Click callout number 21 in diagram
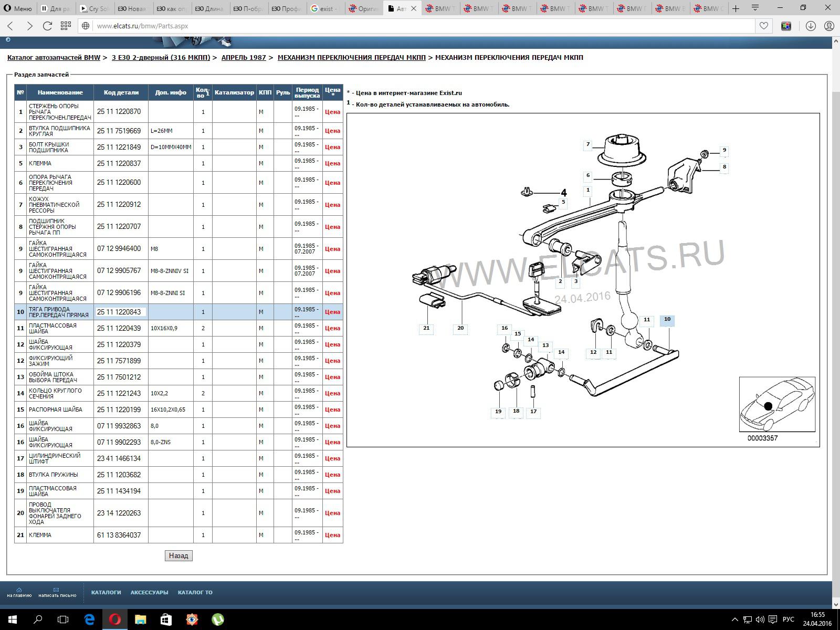Screen dimensions: 840x630 tap(426, 328)
